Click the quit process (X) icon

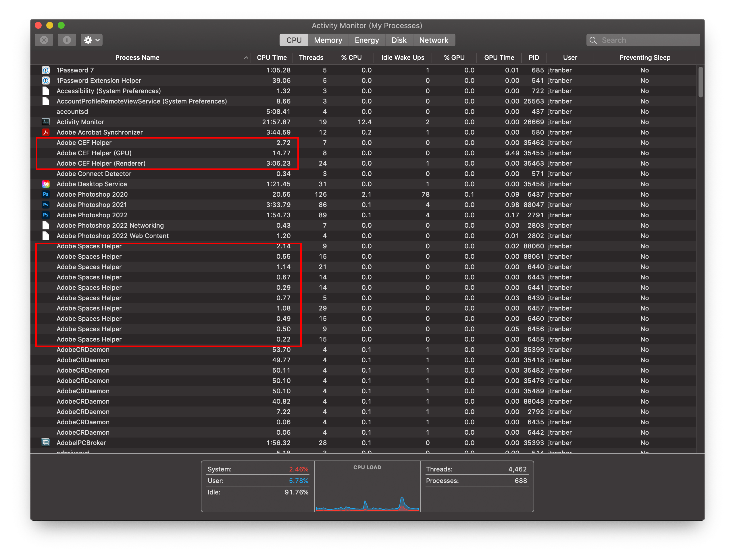[44, 40]
